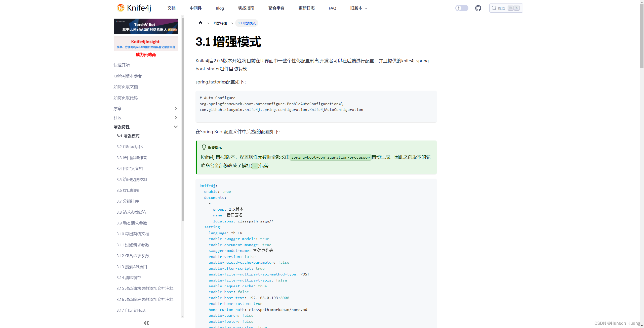Open the 旧版本 dropdown

point(358,8)
